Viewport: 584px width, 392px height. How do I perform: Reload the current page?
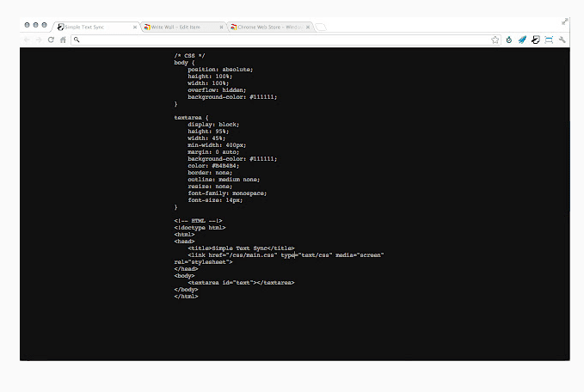pyautogui.click(x=51, y=40)
